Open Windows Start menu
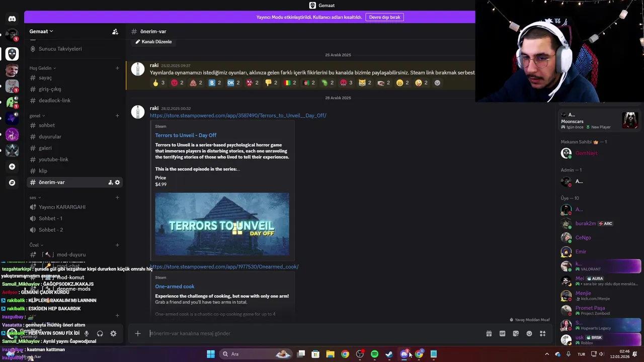This screenshot has height=362, width=644. 211,354
